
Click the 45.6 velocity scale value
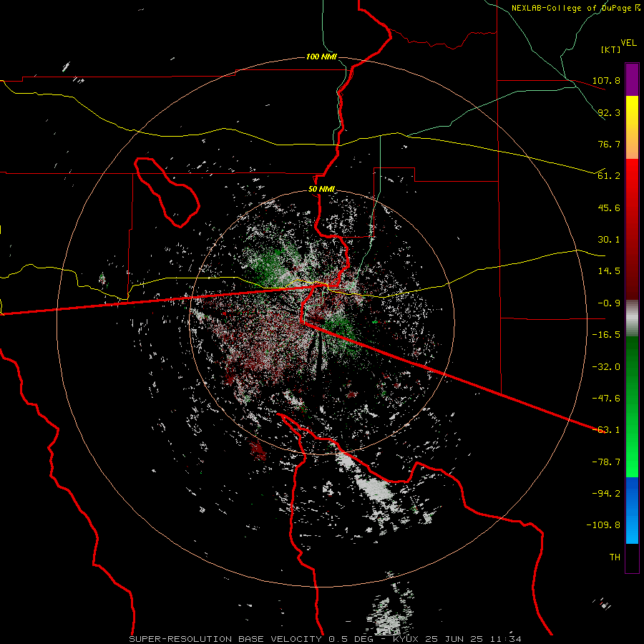609,208
